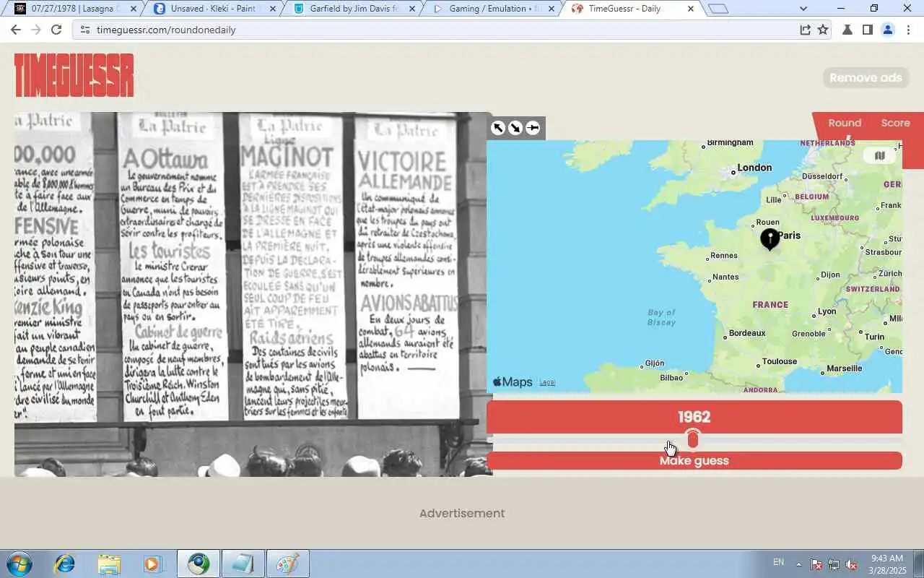Toggle the pin map size icon
The height and width of the screenshot is (578, 924).
pyautogui.click(x=533, y=128)
